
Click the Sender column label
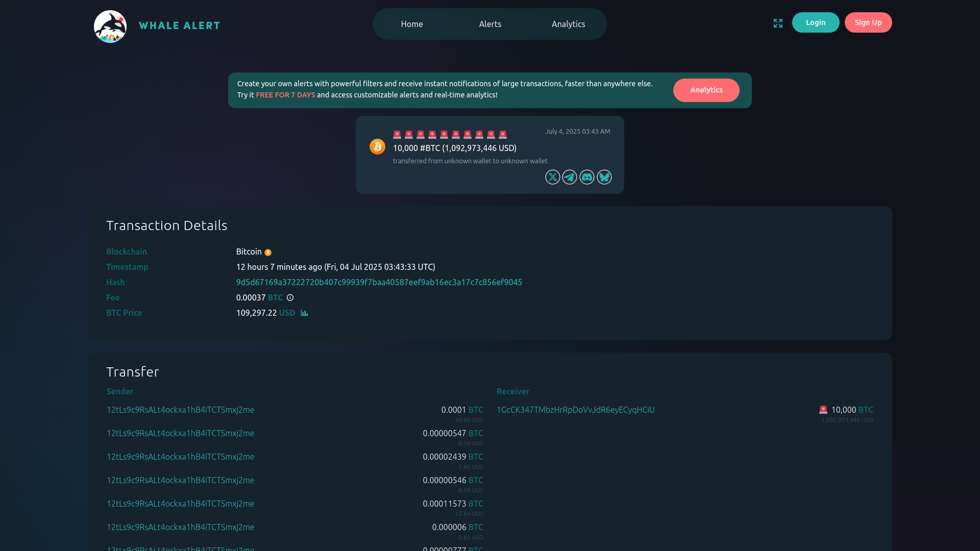click(120, 391)
